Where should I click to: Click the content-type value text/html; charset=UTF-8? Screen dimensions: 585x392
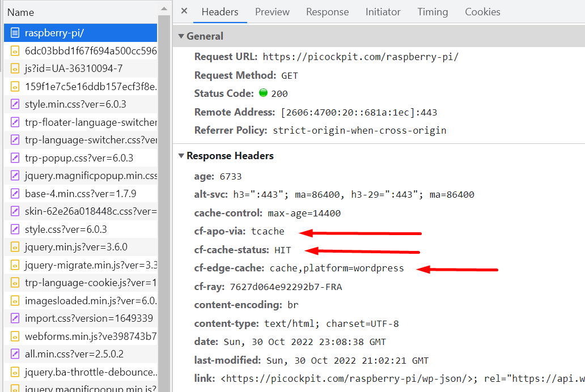332,323
